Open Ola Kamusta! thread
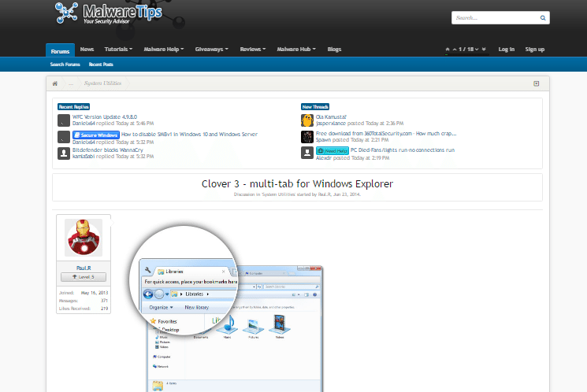This screenshot has height=392, width=587. coord(331,117)
